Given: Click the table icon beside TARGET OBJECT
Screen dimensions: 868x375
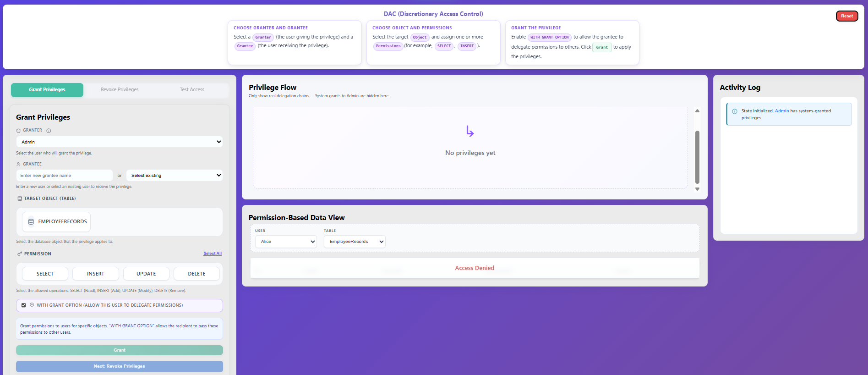Looking at the screenshot, I should click(20, 199).
